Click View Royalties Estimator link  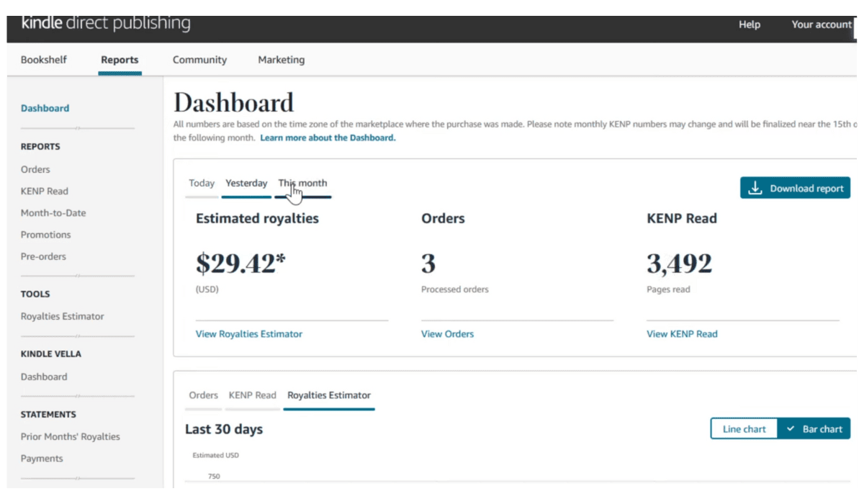coord(249,334)
